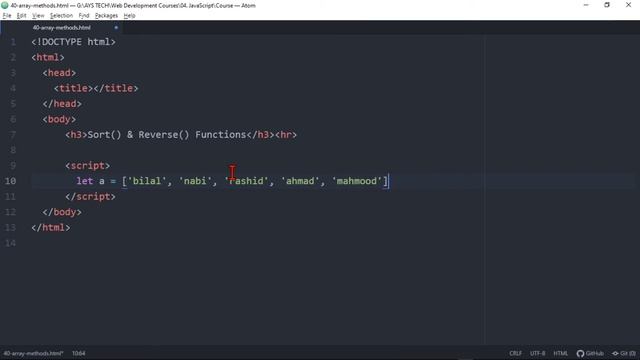
Task: Click the let keyword on line 10
Action: point(84,181)
